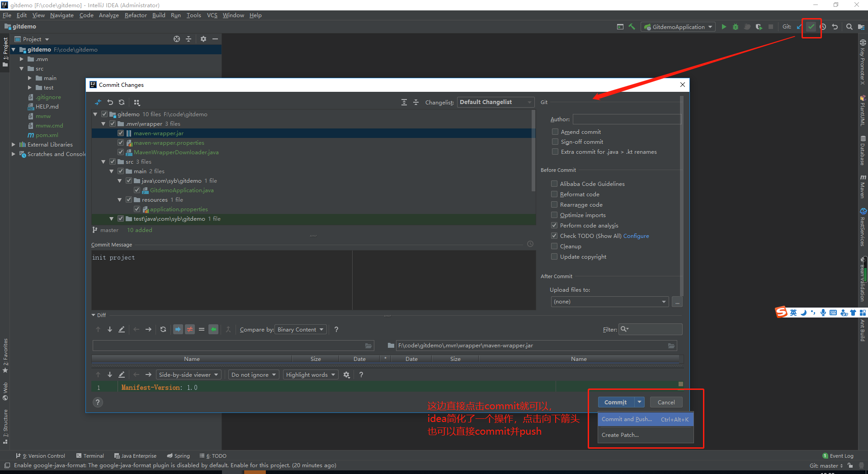Click the locate target icon in Project panel

pos(177,39)
